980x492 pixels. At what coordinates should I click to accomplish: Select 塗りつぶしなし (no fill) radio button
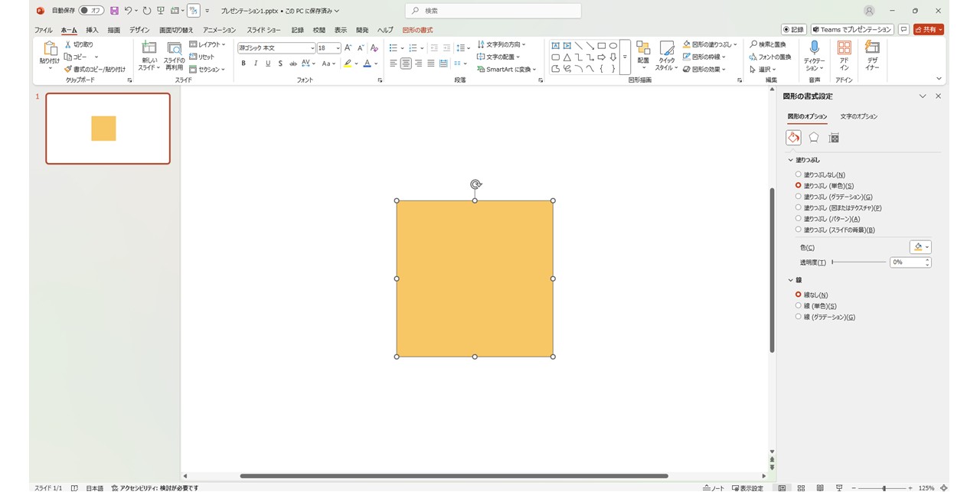[799, 174]
